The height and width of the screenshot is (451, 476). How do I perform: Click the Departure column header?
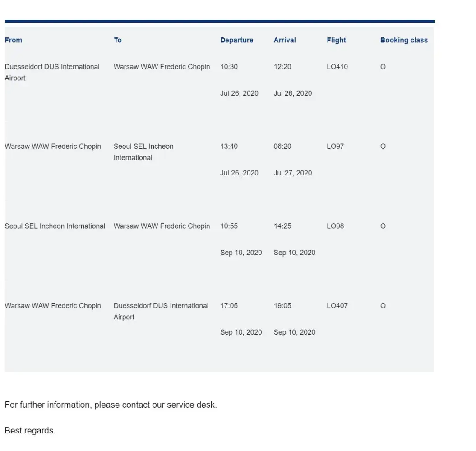click(236, 40)
